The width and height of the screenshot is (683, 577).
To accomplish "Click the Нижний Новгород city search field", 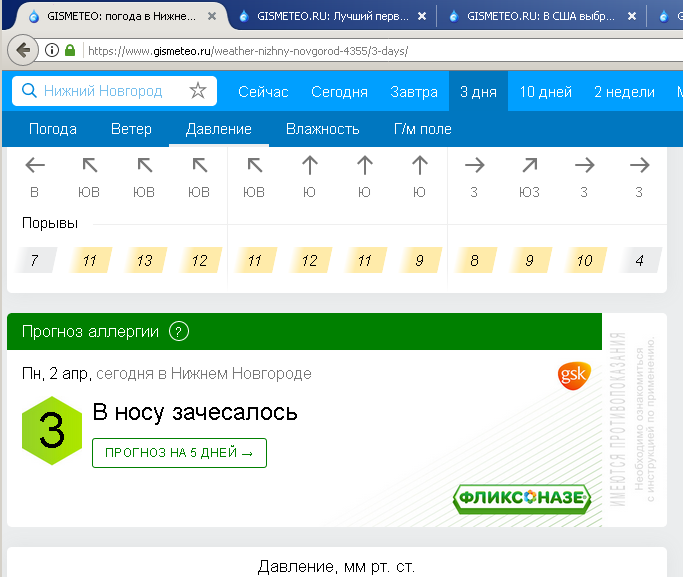I will coord(110,91).
